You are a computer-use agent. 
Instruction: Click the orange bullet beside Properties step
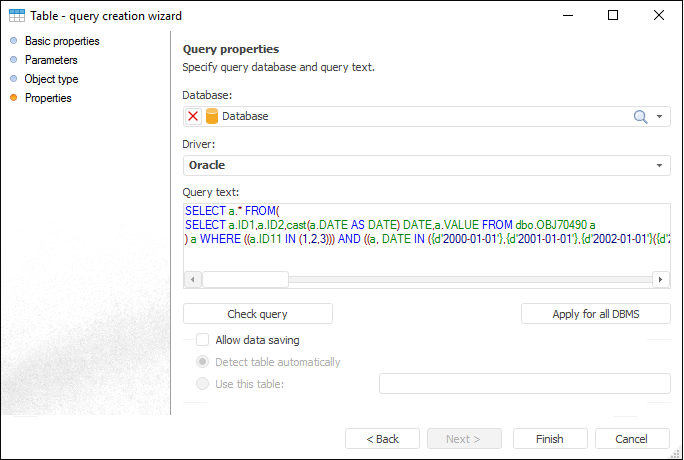(13, 98)
